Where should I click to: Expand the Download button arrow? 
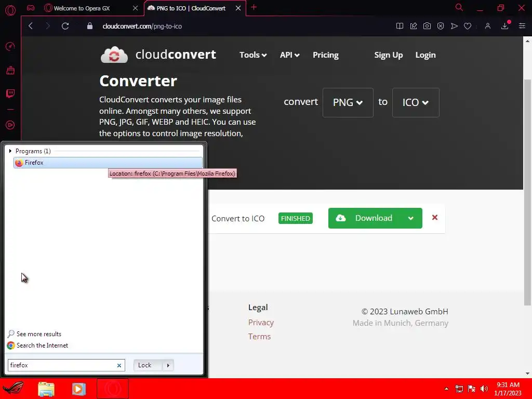tap(410, 218)
